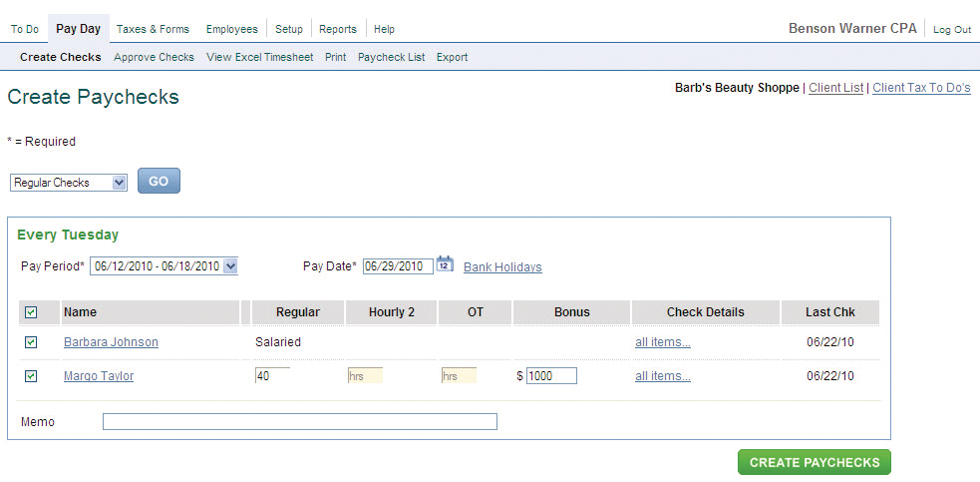Screen dimensions: 980x482
Task: Expand the Regular Checks dropdown
Action: coord(69,183)
